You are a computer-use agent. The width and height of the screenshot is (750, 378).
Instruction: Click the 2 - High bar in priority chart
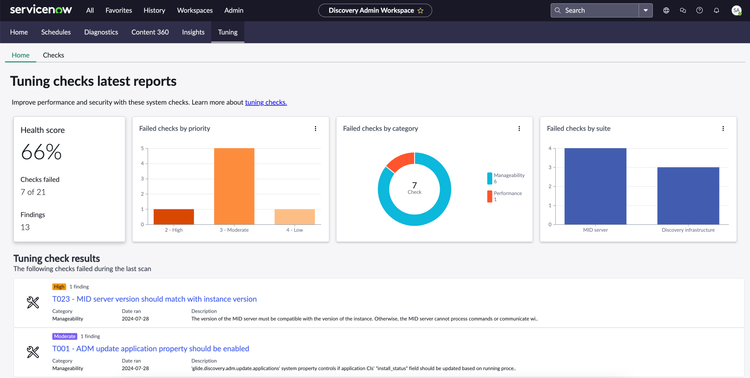[x=174, y=217]
